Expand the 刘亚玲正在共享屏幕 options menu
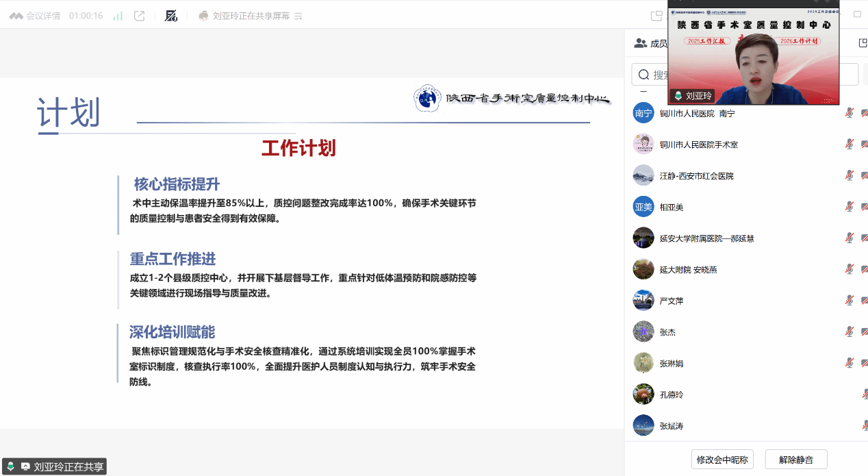The image size is (868, 476). [298, 16]
